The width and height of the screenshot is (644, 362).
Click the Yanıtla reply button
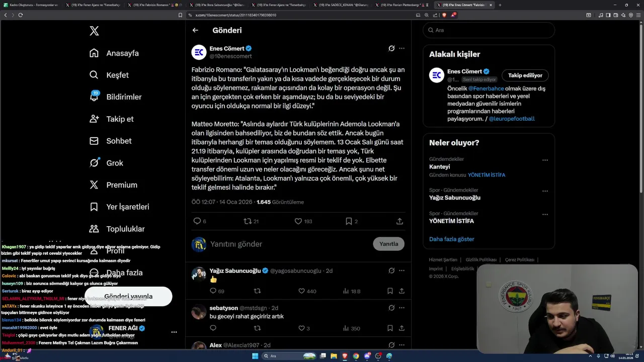point(388,244)
